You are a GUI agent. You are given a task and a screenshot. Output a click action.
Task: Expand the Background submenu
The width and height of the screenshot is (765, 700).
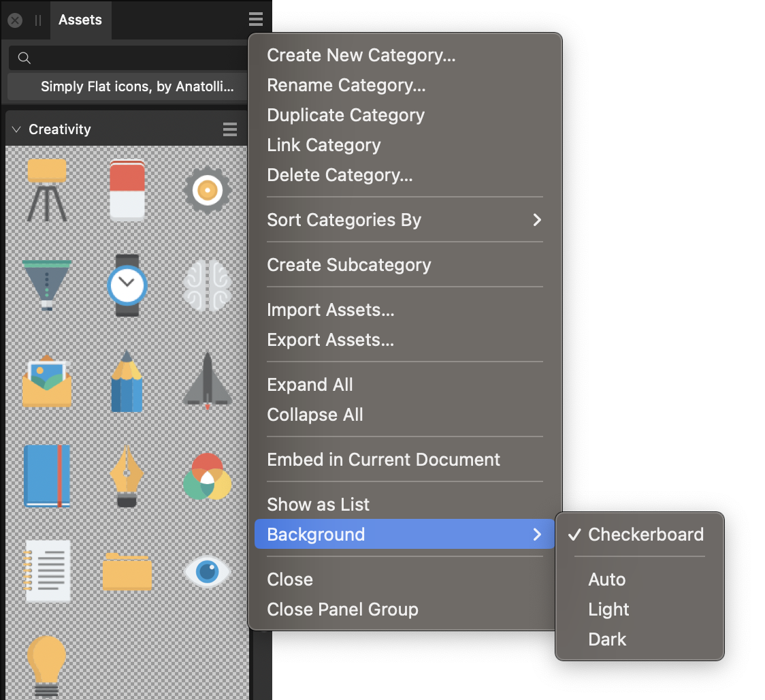[315, 535]
